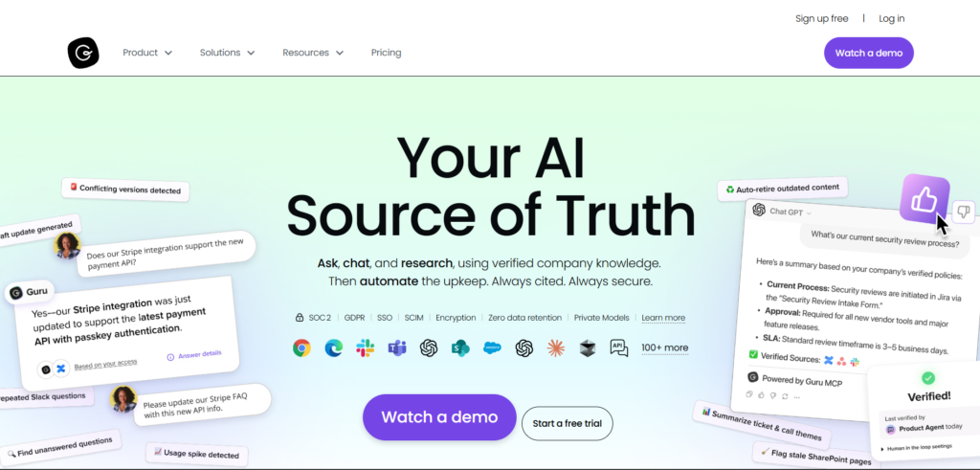Click the SharePoint integration icon
980x470 pixels.
pyautogui.click(x=460, y=347)
